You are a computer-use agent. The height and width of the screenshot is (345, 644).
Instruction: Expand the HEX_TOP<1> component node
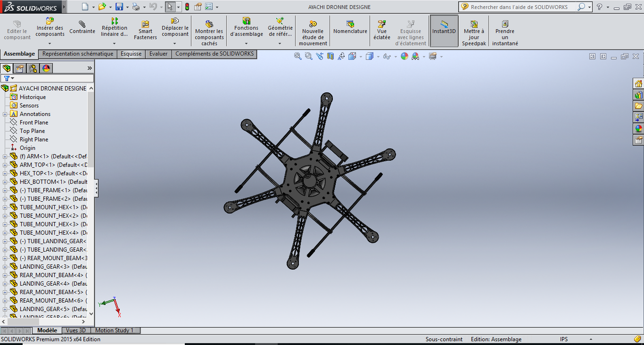5,173
